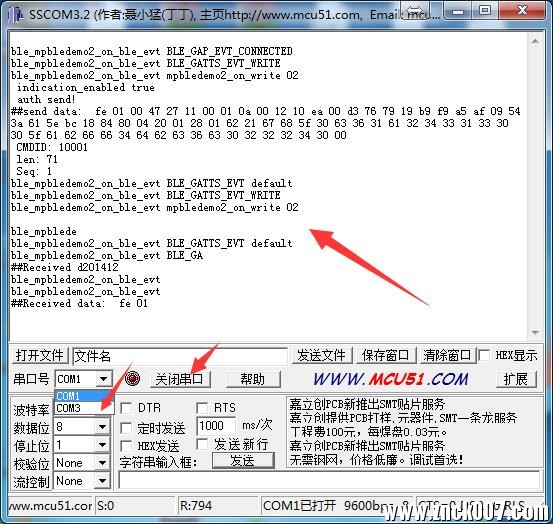Toggle the RTS checkbox
The width and height of the screenshot is (553, 524).
[x=202, y=408]
